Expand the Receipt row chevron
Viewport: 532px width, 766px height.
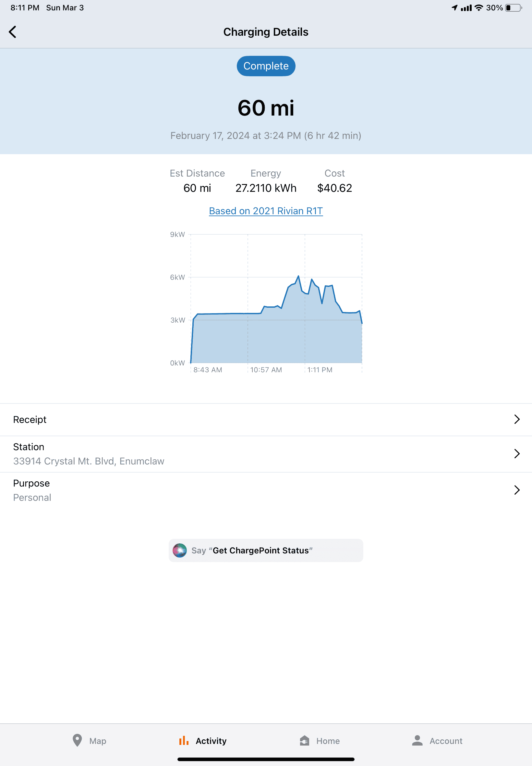pyautogui.click(x=517, y=420)
